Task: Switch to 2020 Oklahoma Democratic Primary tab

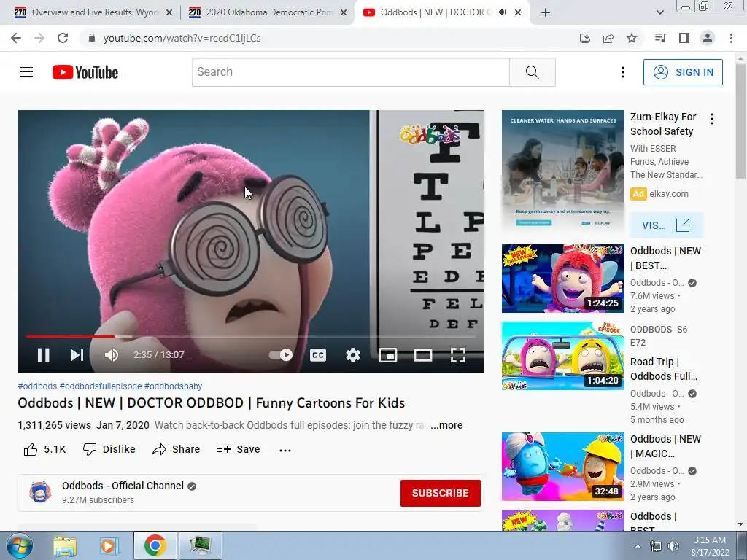Action: coord(267,12)
